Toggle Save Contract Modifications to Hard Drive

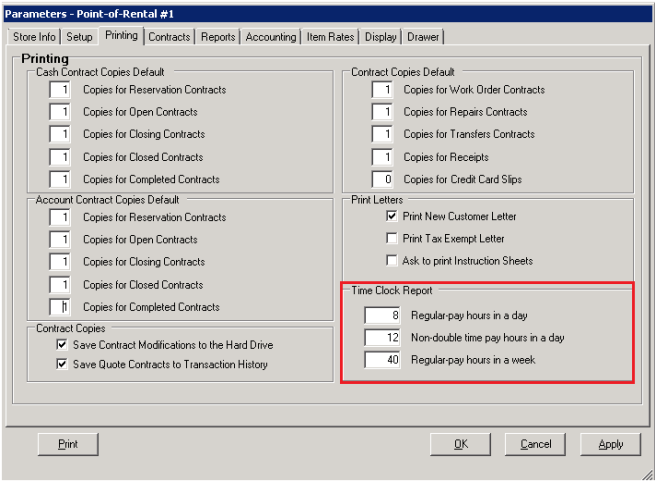60,345
